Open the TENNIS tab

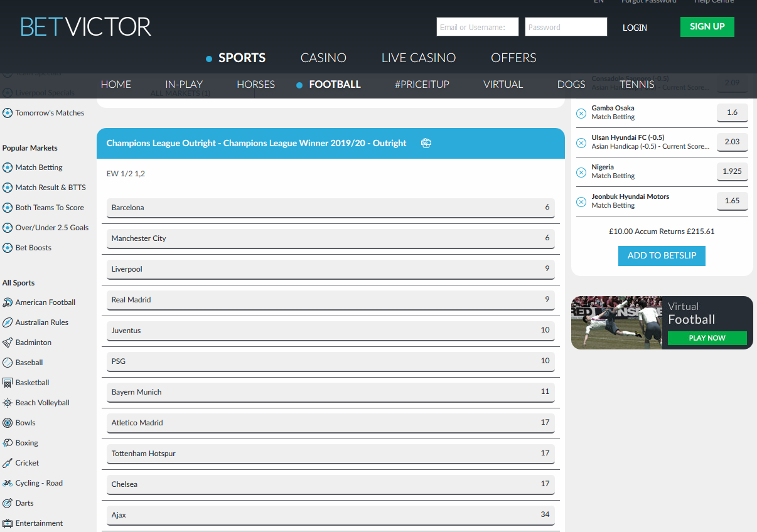pos(637,84)
